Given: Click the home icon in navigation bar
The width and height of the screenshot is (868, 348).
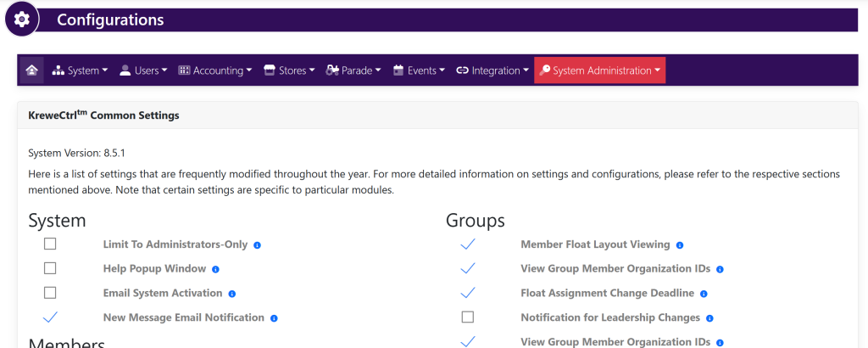Looking at the screenshot, I should pos(31,70).
